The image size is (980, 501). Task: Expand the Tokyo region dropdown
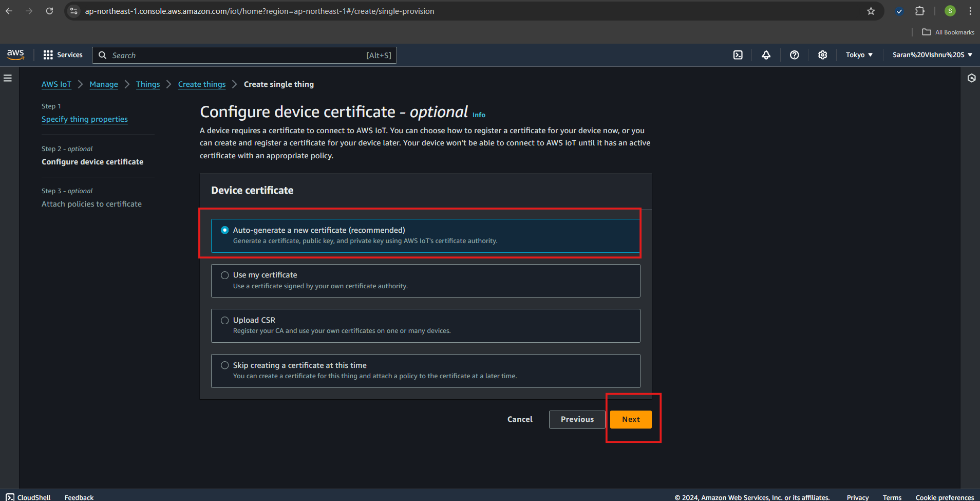(x=859, y=55)
